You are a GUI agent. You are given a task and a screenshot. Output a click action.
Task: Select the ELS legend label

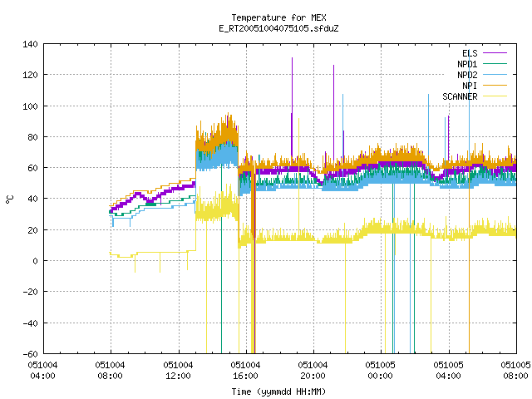pos(470,53)
